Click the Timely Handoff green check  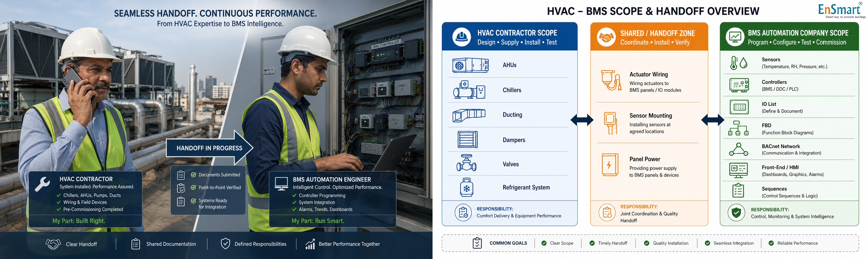click(x=592, y=243)
